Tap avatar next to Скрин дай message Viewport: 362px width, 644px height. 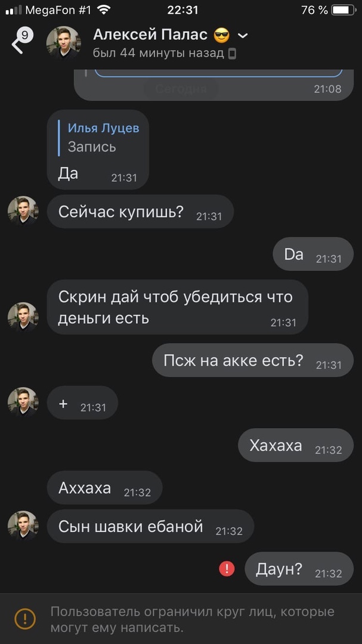click(x=23, y=317)
